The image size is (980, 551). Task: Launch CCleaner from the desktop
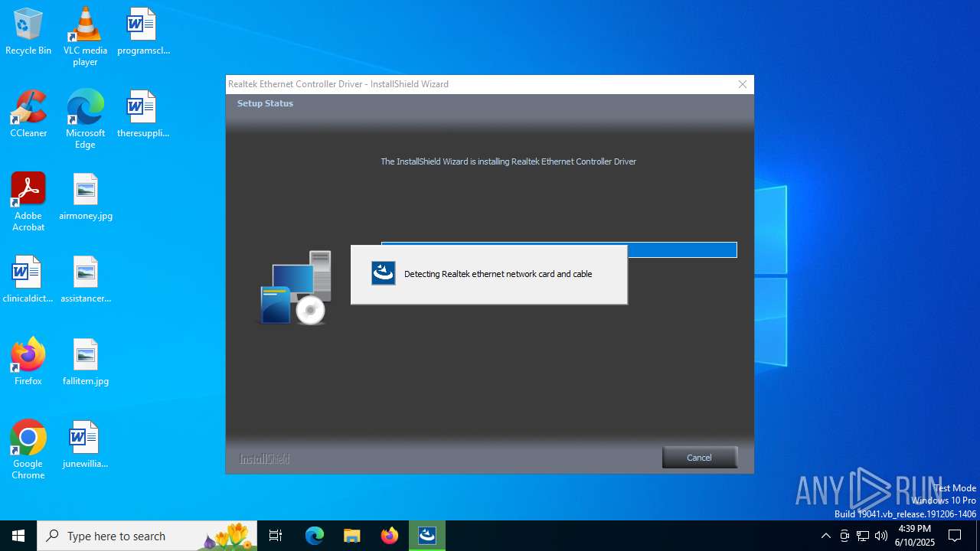coord(28,115)
